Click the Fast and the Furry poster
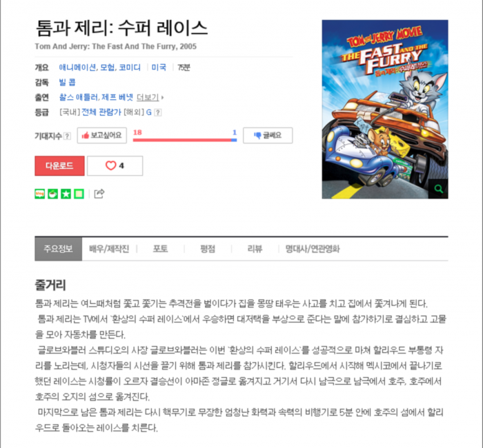483x448 pixels. coord(385,109)
